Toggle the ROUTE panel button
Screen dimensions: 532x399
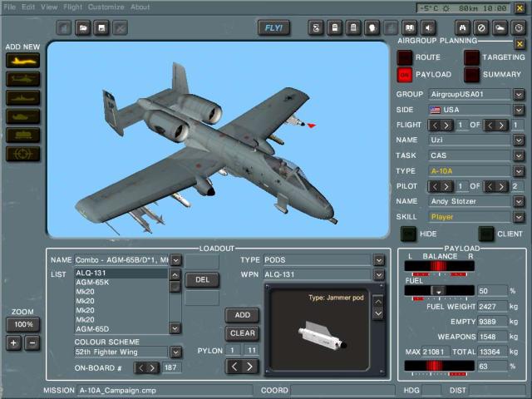[x=405, y=57]
